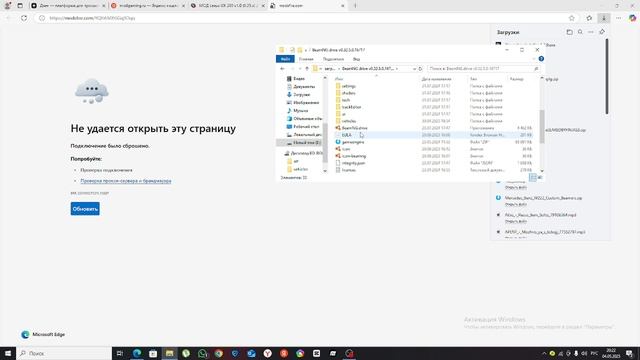
Task: Refresh the Explorer folder view
Action: 420,69
